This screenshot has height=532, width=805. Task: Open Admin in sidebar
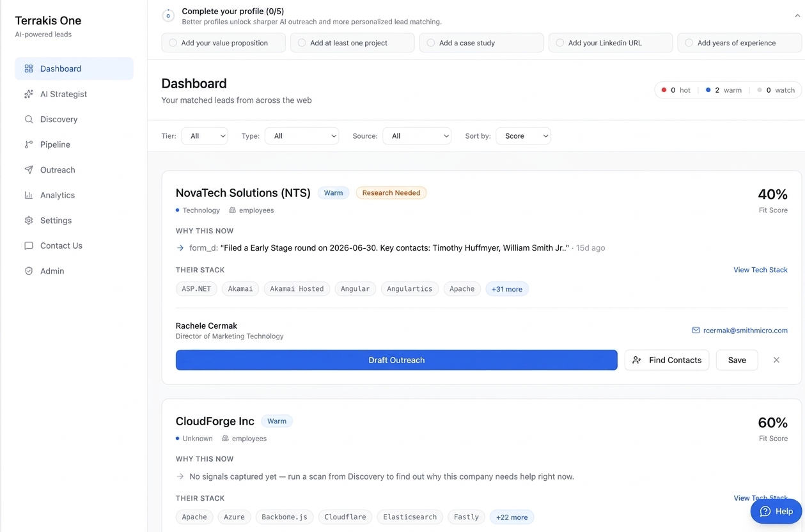(x=74, y=271)
